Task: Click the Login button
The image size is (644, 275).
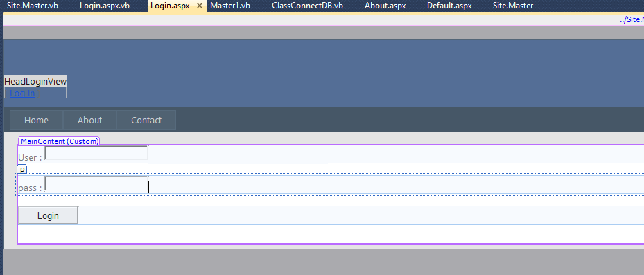Action: tap(48, 215)
